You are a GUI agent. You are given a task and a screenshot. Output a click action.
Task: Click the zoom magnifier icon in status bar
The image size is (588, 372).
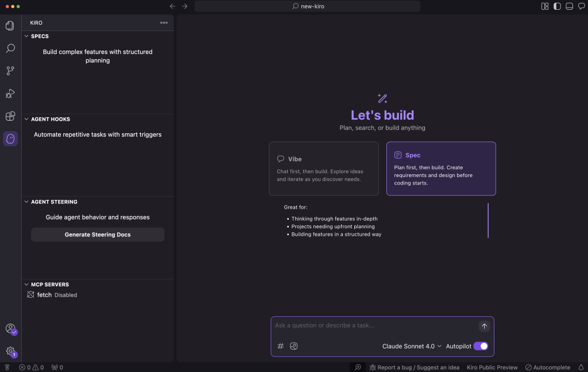[x=358, y=367]
